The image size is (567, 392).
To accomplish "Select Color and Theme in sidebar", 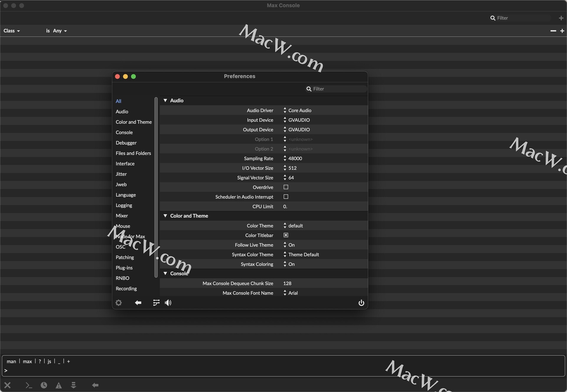I will 134,122.
